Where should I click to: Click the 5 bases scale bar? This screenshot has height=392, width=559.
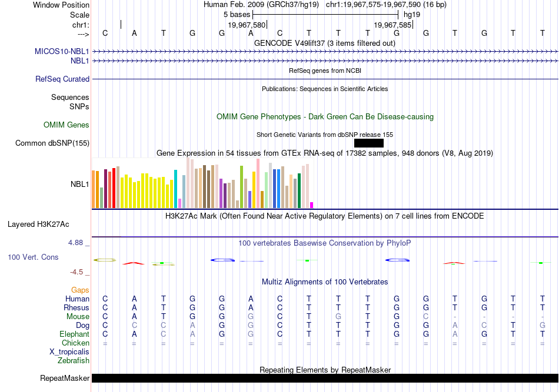click(325, 15)
